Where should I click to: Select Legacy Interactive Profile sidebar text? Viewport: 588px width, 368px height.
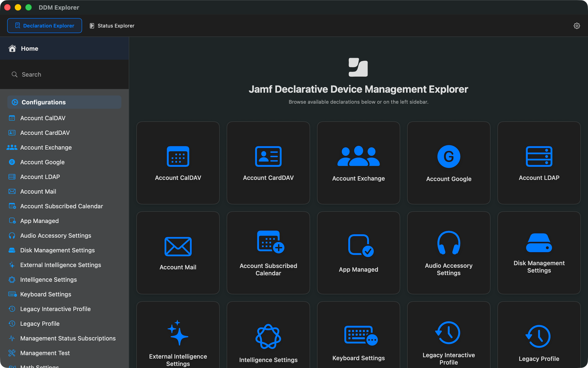55,309
